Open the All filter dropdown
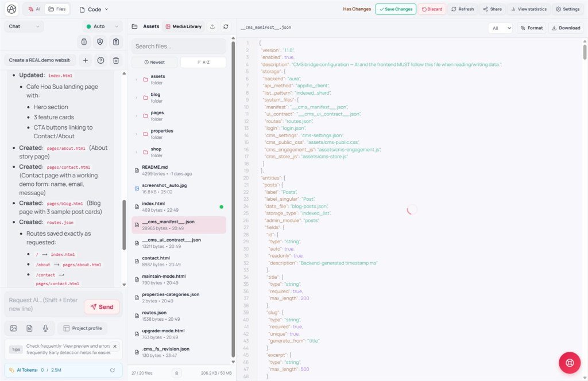588x381 pixels. click(500, 28)
